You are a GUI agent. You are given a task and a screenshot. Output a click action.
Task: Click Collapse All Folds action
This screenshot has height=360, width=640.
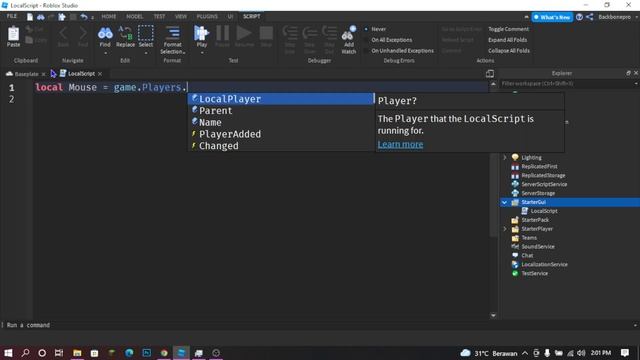[x=509, y=51]
